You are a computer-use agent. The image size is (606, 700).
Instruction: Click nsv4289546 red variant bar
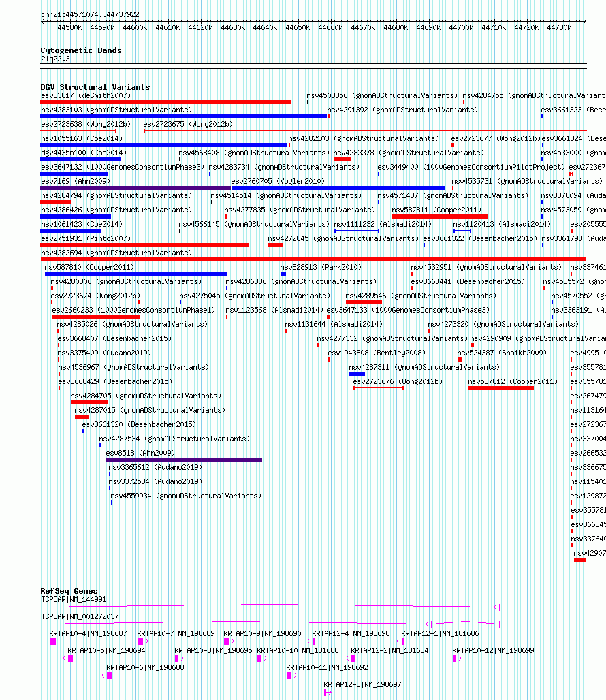pyautogui.click(x=364, y=302)
